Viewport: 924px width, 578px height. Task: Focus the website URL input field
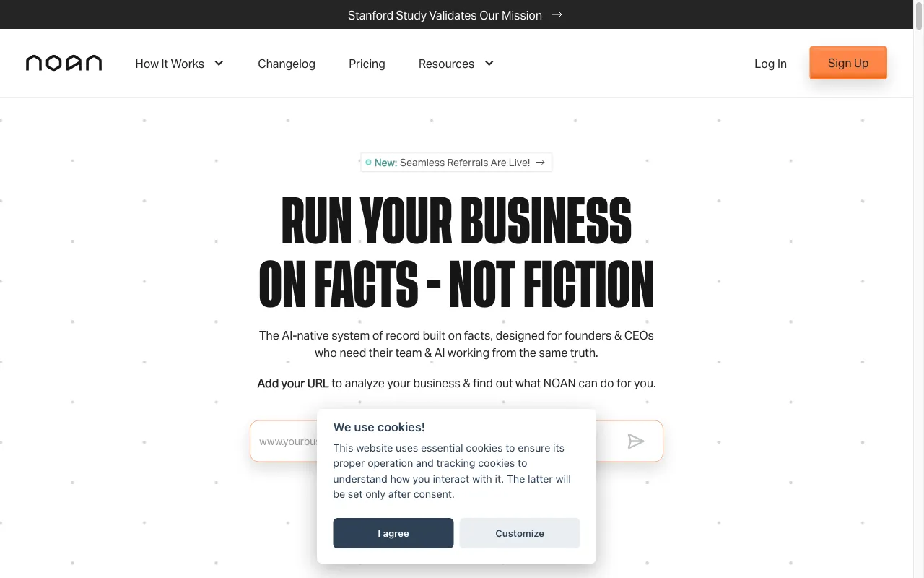point(456,441)
